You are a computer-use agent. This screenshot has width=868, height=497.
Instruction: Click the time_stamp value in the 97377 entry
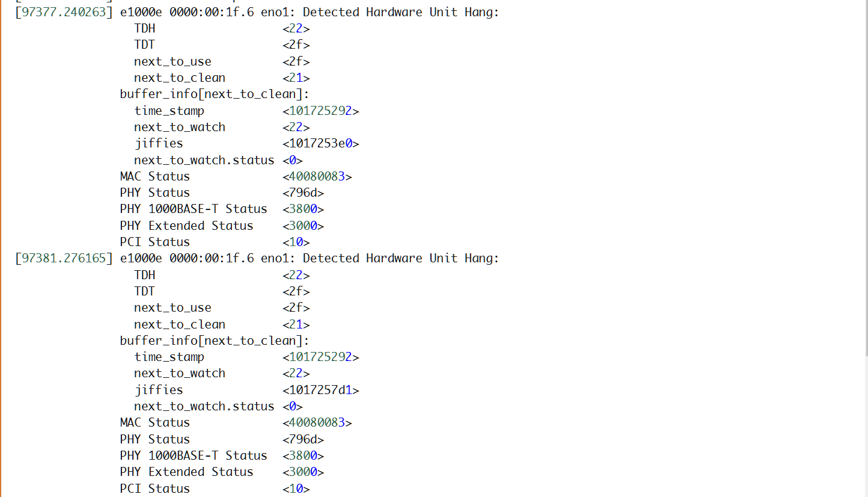pos(320,111)
